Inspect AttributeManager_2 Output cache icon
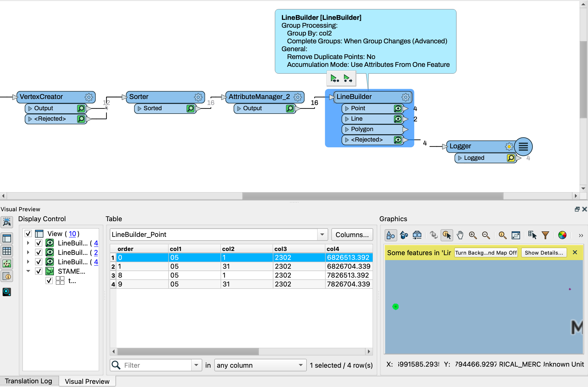The image size is (588, 387). point(290,108)
